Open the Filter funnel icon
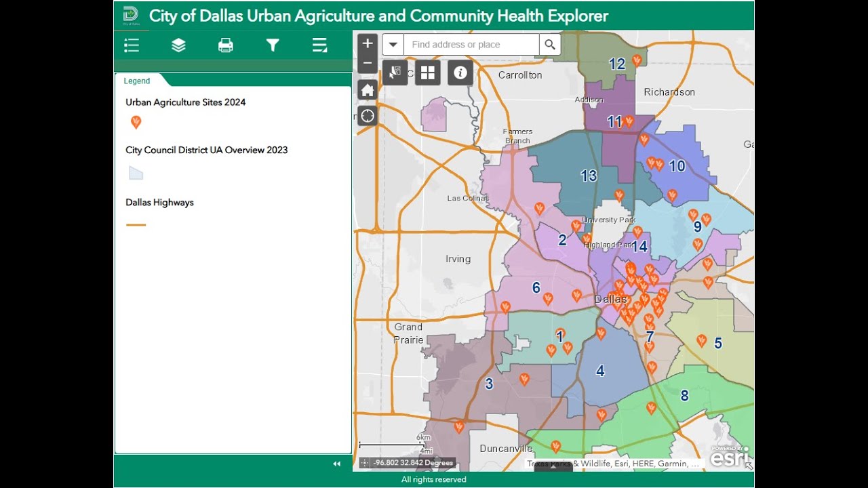This screenshot has height=488, width=868. [x=273, y=45]
